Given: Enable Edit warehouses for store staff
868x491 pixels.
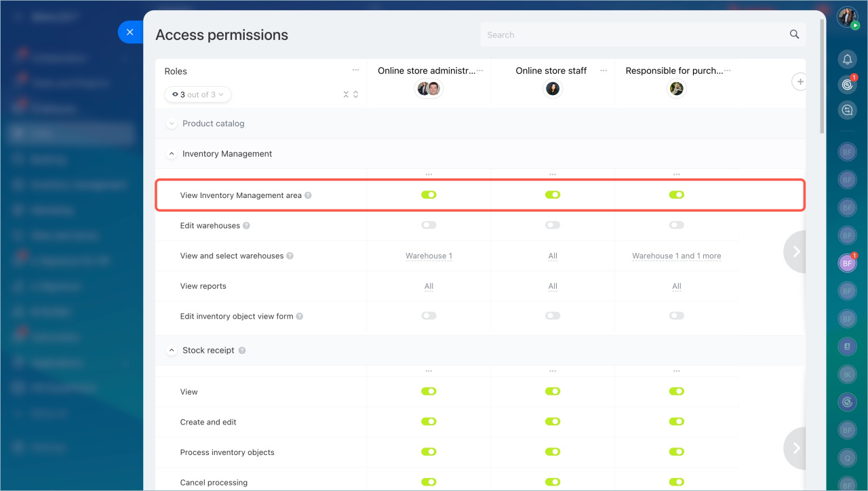Looking at the screenshot, I should pos(553,225).
